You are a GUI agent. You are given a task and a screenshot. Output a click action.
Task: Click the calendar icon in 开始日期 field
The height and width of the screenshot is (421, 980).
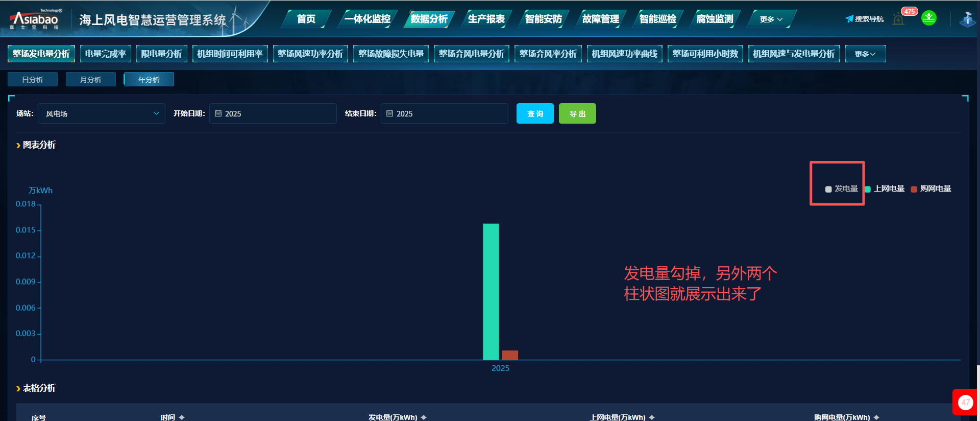(x=218, y=113)
